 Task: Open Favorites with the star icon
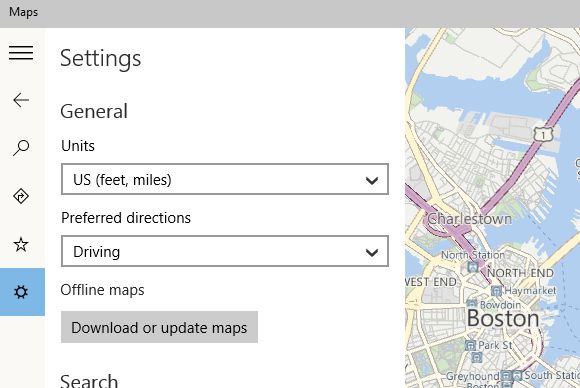[x=21, y=244]
